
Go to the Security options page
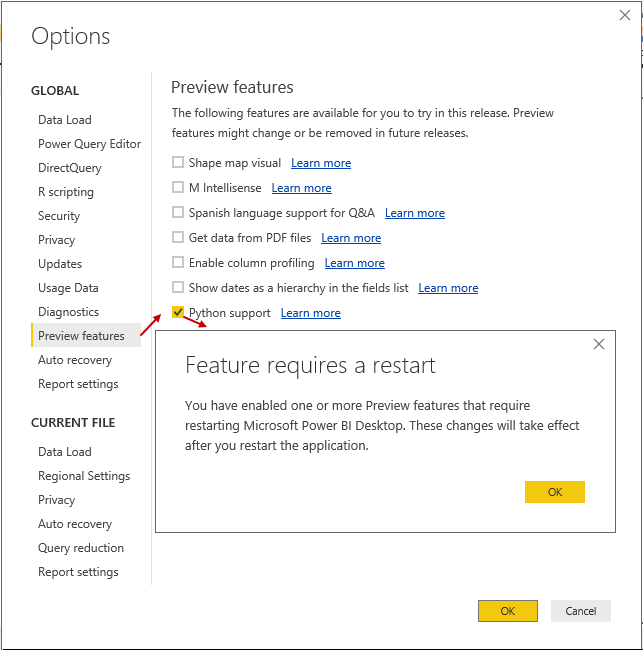click(x=59, y=216)
